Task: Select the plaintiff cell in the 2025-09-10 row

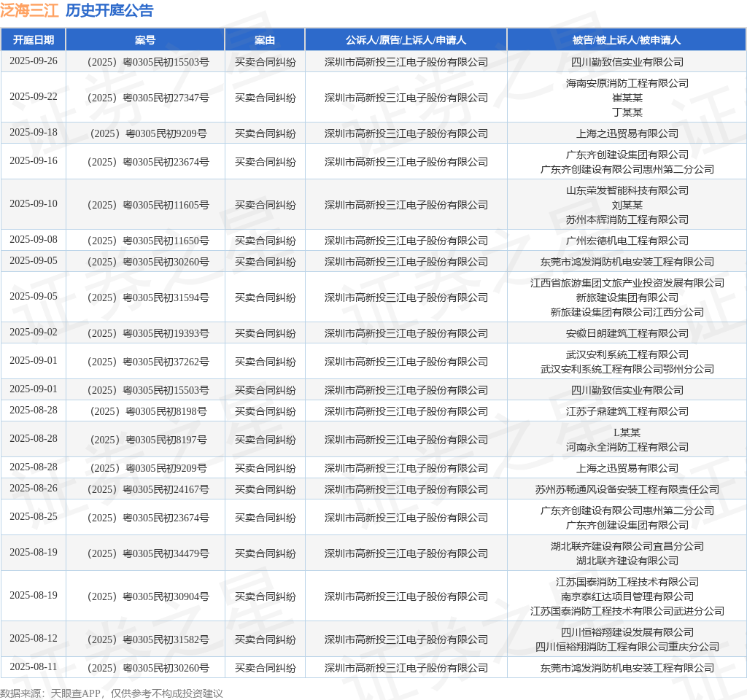Action: [x=406, y=205]
